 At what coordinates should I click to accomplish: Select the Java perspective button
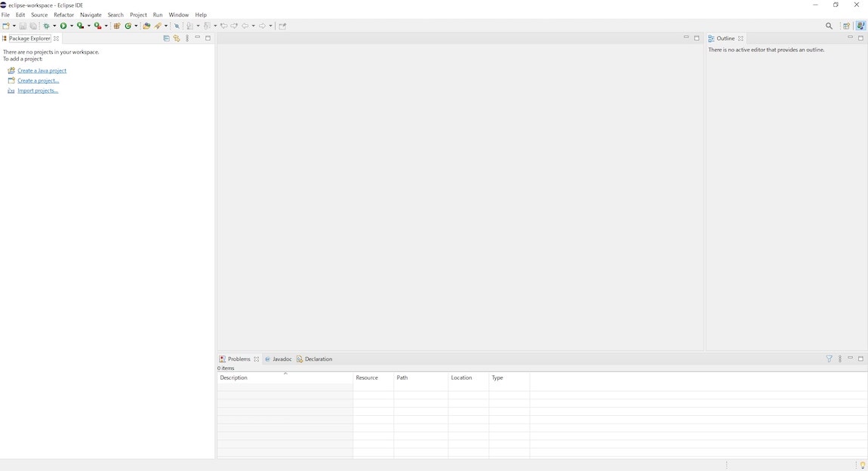(x=860, y=26)
